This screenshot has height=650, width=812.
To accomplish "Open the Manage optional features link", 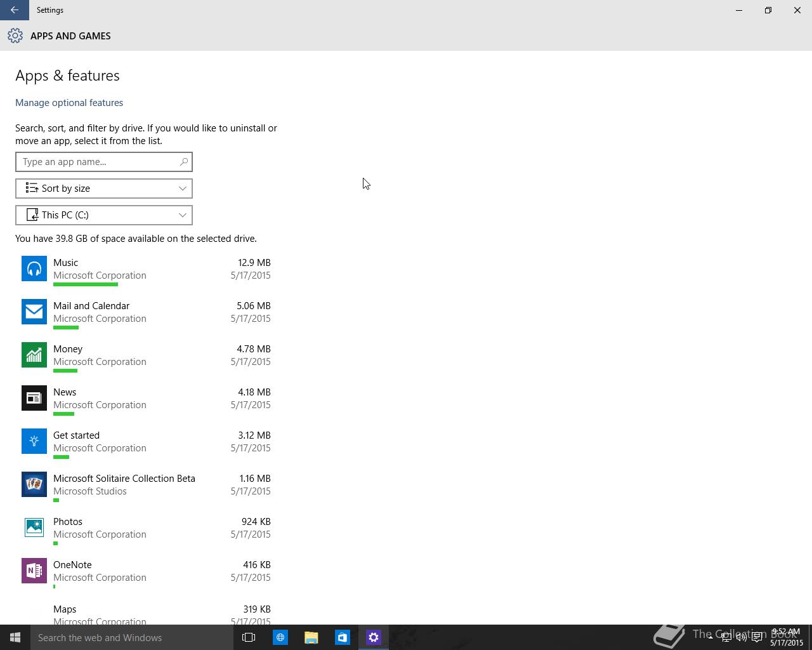I will pyautogui.click(x=69, y=103).
